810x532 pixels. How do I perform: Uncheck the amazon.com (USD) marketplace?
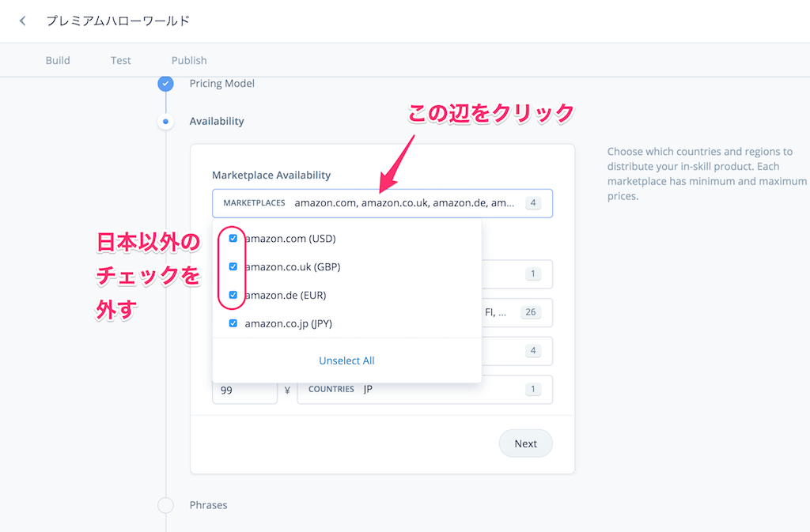pyautogui.click(x=233, y=237)
